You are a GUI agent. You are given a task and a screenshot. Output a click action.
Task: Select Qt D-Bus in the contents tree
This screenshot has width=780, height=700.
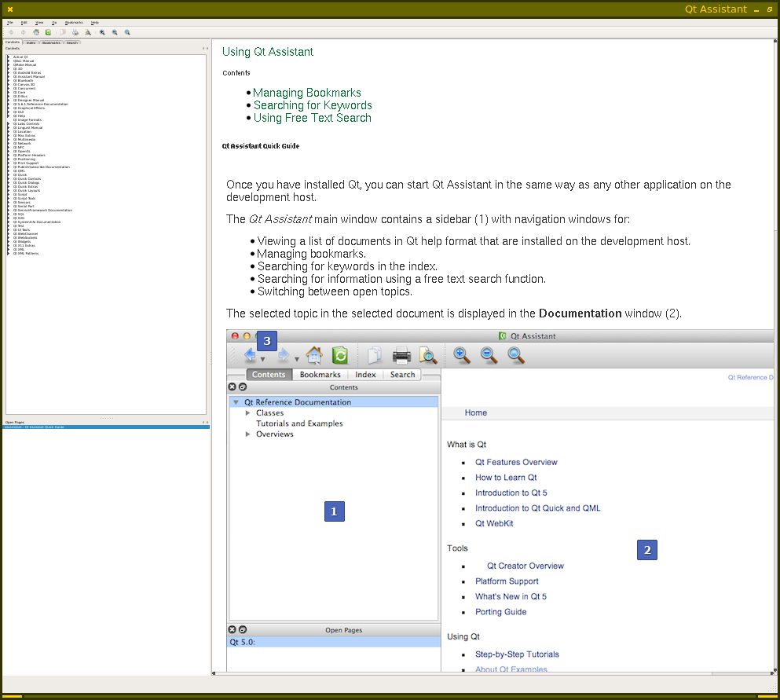(x=20, y=97)
